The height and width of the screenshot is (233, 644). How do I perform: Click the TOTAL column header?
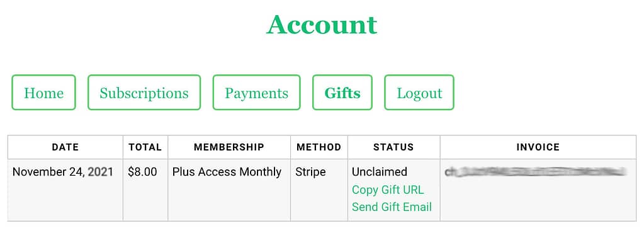(x=145, y=147)
